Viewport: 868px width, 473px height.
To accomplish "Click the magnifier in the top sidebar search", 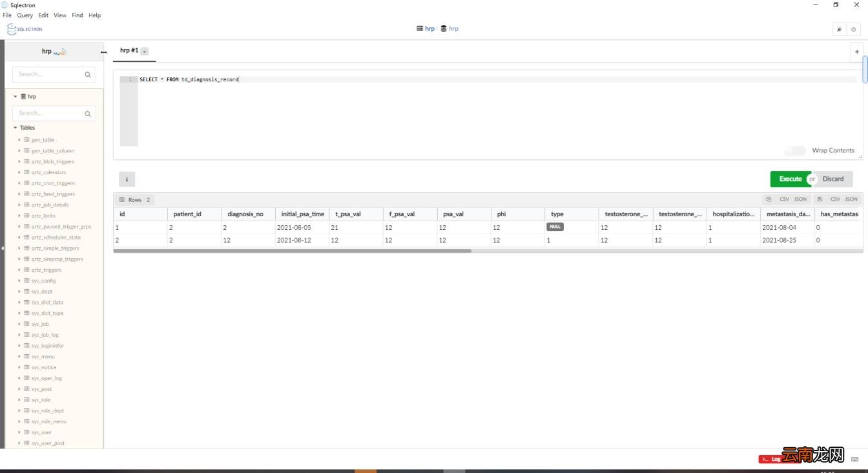I will pos(88,75).
